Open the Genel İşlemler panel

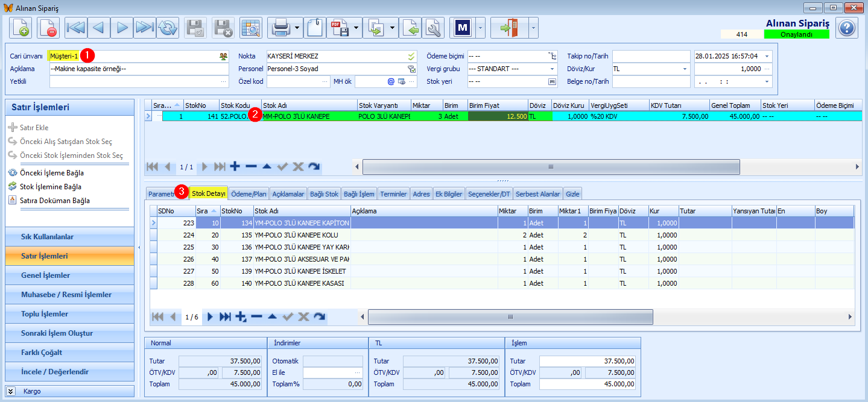pyautogui.click(x=69, y=275)
